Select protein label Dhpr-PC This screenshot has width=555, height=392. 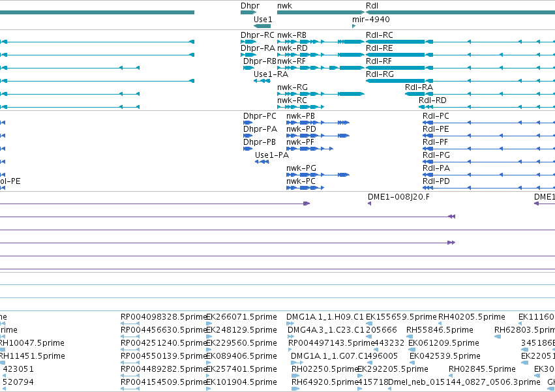coord(260,116)
